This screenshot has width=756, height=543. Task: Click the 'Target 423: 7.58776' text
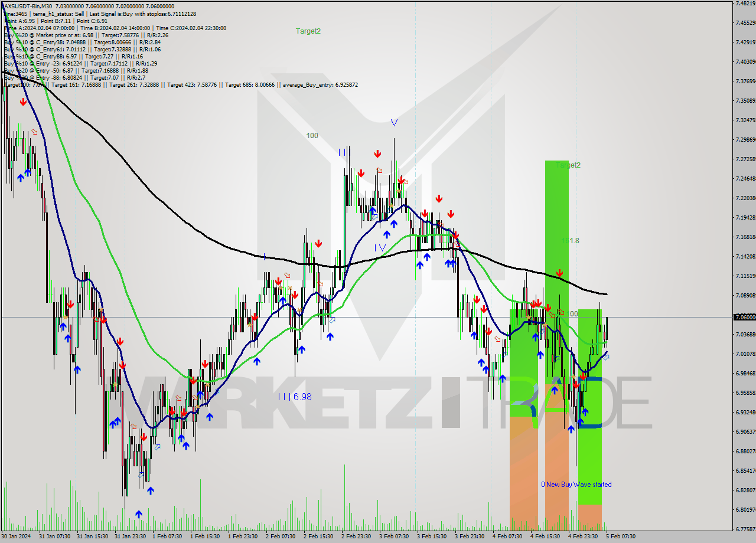pyautogui.click(x=194, y=85)
